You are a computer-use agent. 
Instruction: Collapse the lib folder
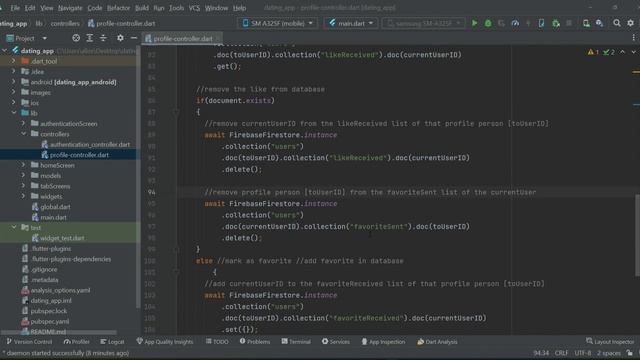click(13, 113)
